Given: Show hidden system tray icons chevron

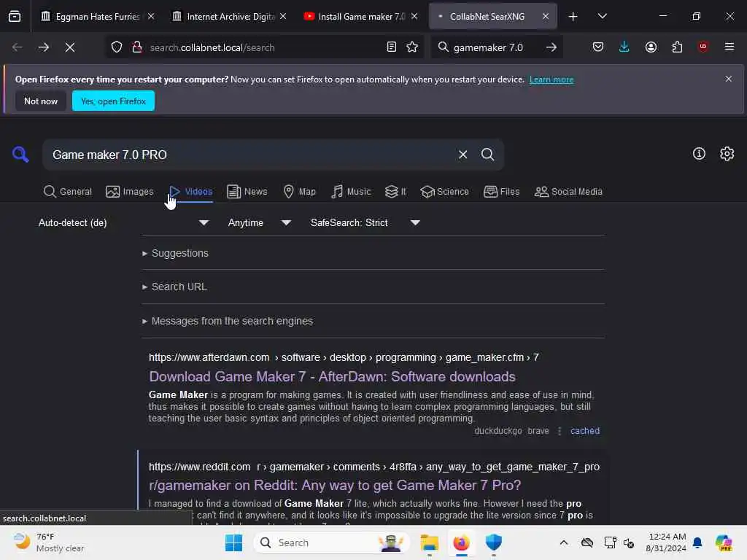Looking at the screenshot, I should coord(564,542).
